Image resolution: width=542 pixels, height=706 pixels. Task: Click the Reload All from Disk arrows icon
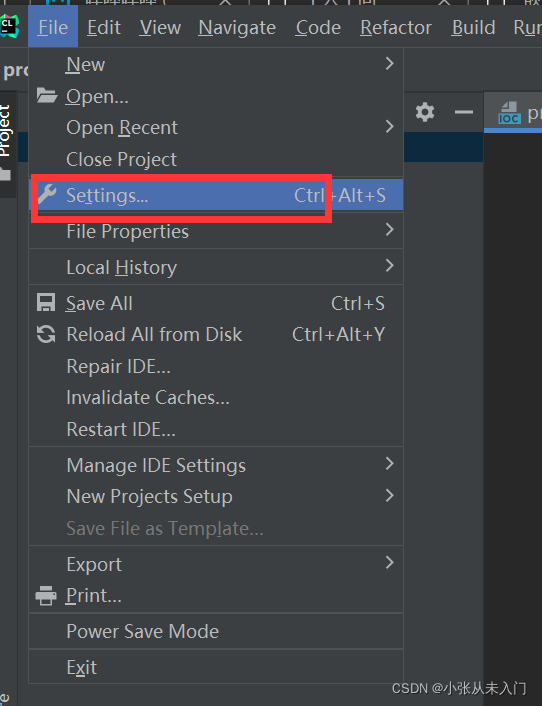[46, 335]
